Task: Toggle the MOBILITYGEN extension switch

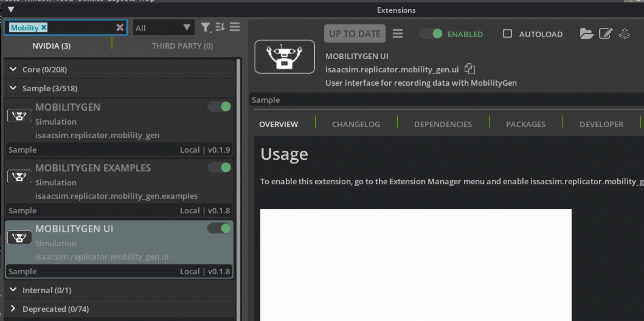Action: click(220, 107)
